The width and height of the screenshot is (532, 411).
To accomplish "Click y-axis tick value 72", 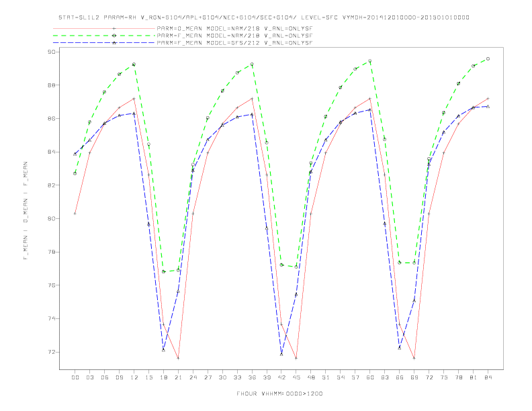I will tap(52, 352).
